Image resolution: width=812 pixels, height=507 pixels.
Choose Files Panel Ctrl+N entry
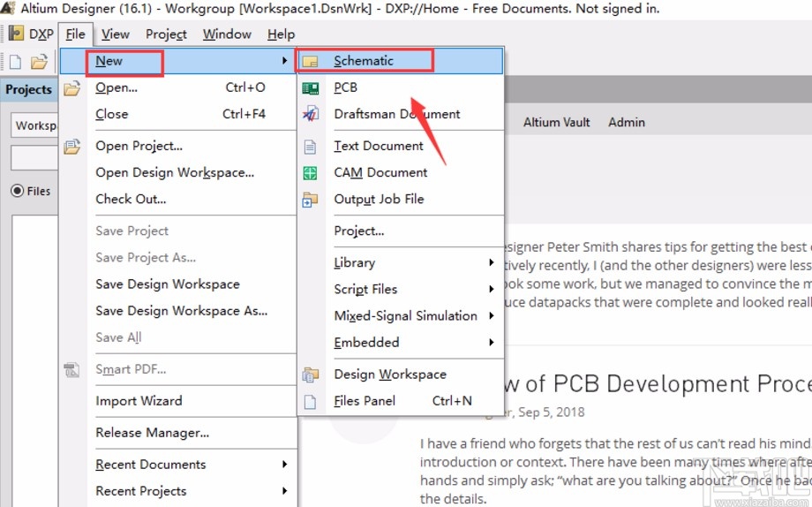tap(401, 401)
